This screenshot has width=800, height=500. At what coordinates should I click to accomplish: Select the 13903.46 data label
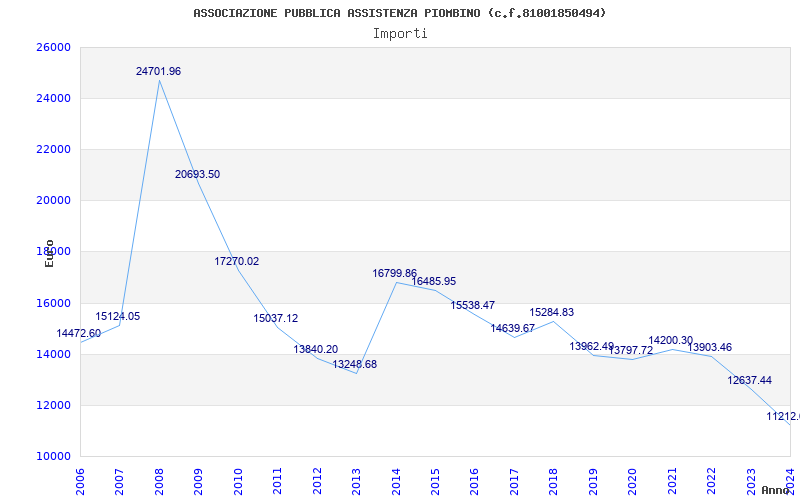click(x=710, y=347)
